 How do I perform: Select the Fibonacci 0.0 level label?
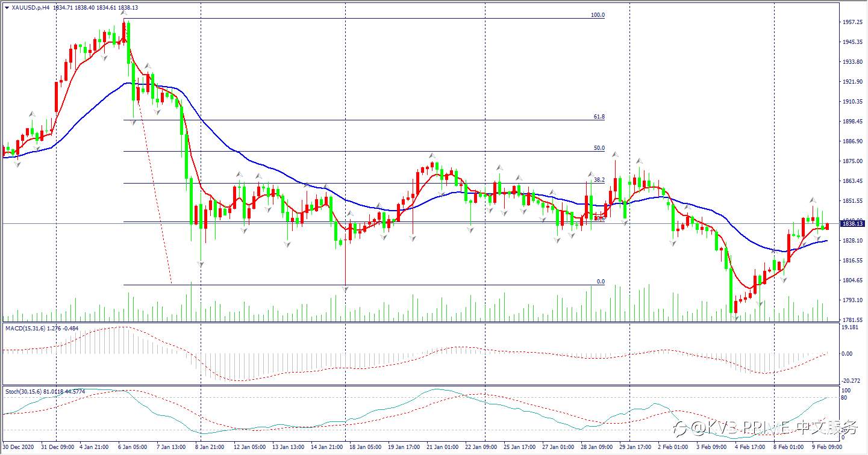601,282
